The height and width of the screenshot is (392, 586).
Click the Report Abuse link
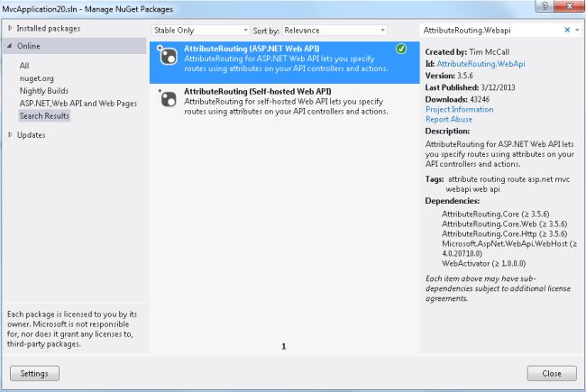tap(448, 119)
